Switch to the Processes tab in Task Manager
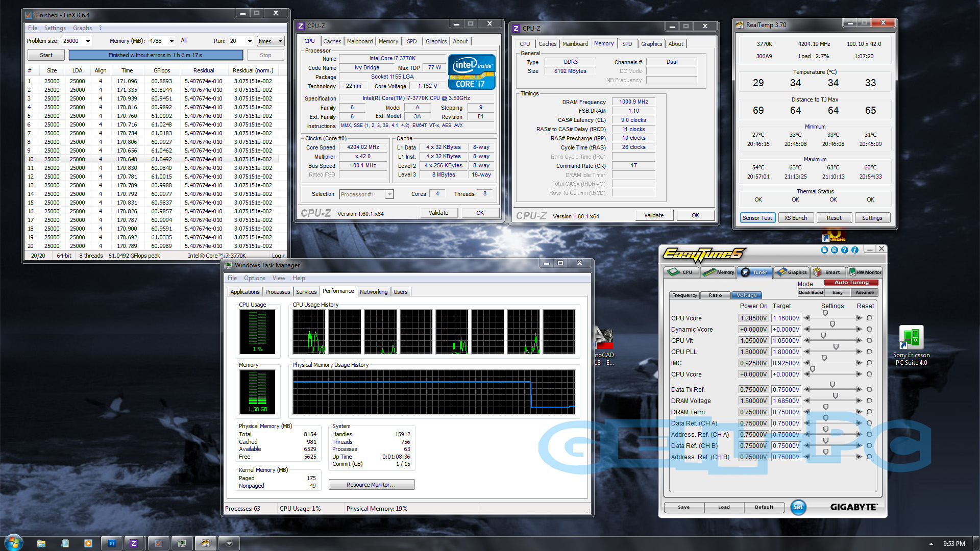The width and height of the screenshot is (980, 551). 278,292
